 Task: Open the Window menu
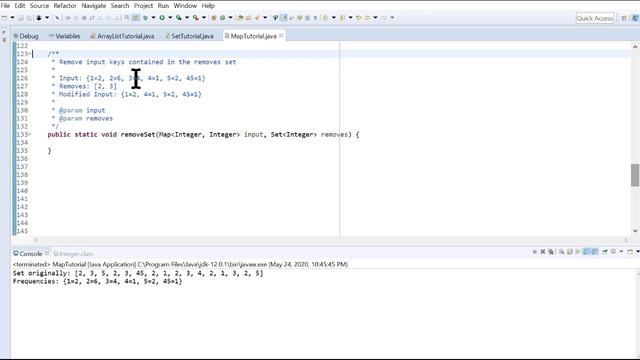coord(185,6)
